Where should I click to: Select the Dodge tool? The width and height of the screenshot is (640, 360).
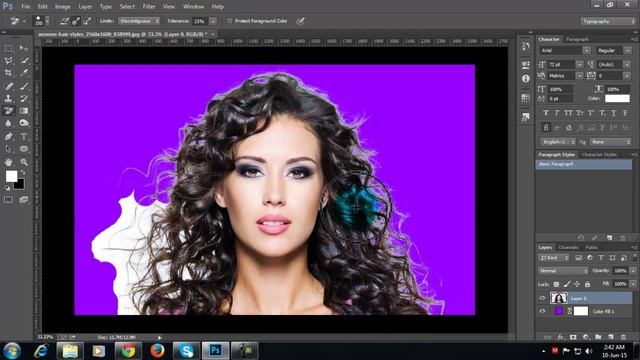pos(24,123)
